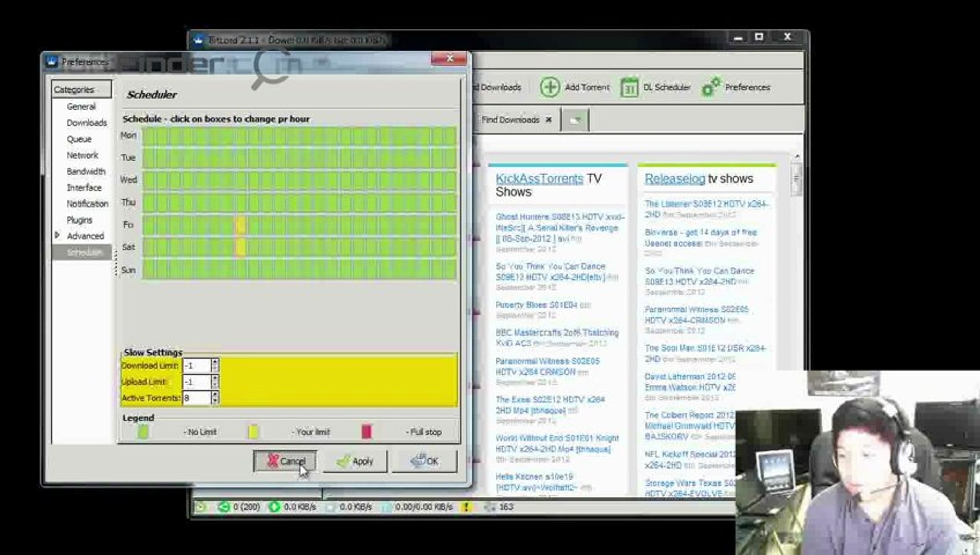Decrease Upload Limit with the down arrow
Viewport: 980px width, 555px height.
pos(215,385)
